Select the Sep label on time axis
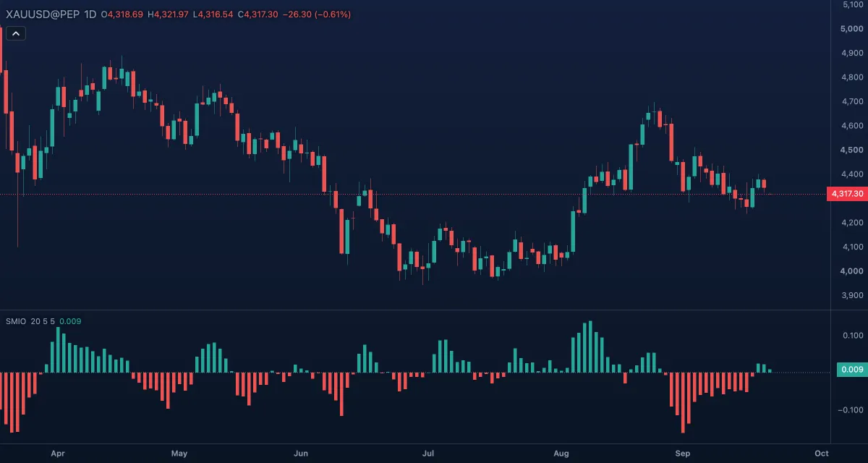 point(683,454)
